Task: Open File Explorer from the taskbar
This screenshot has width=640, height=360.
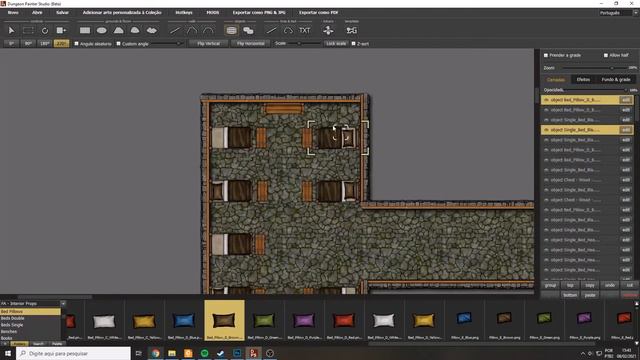Action: point(172,353)
